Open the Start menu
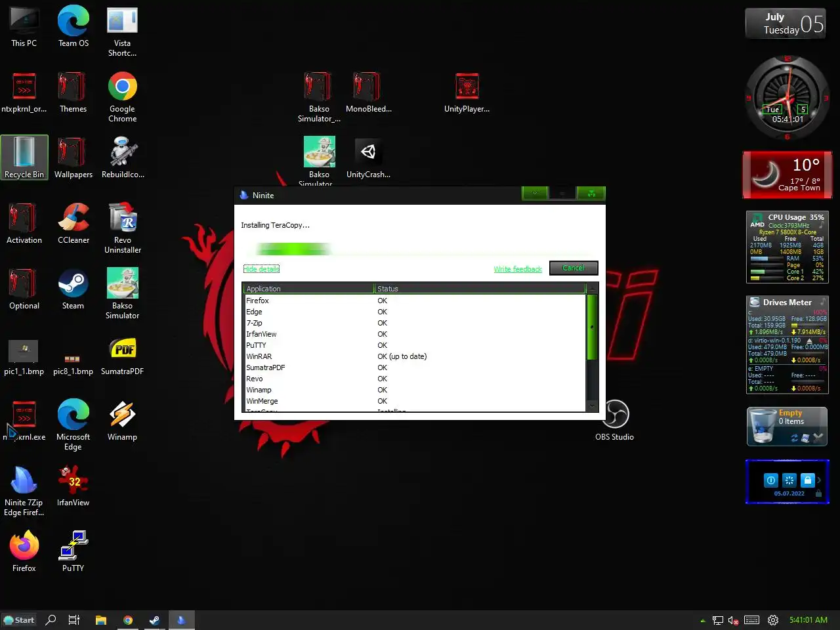 pos(19,620)
